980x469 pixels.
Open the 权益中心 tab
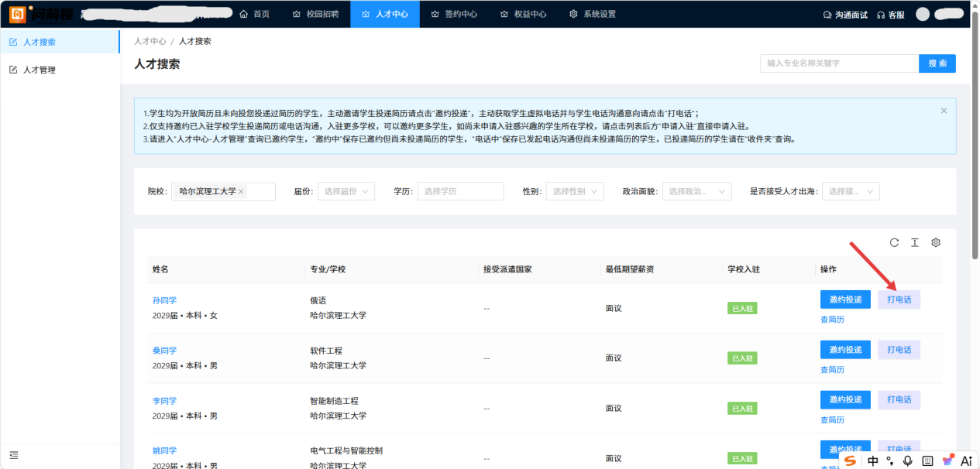click(x=523, y=14)
